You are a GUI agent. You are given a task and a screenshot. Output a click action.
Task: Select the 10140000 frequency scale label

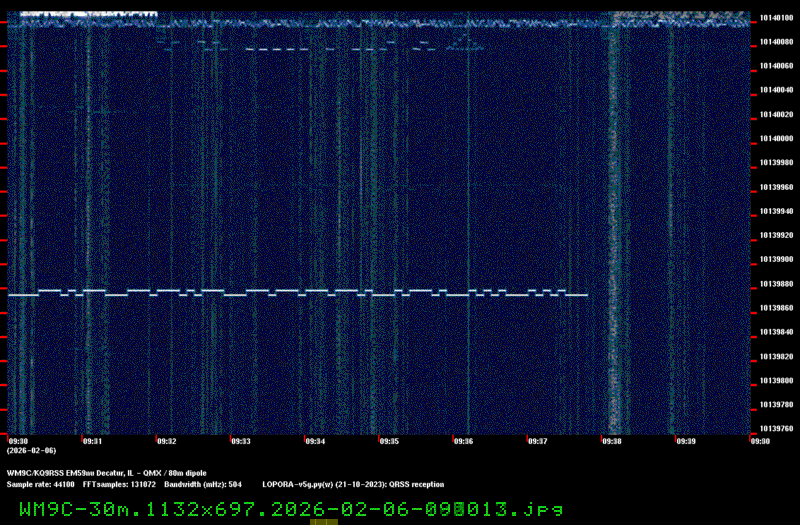[x=776, y=139]
